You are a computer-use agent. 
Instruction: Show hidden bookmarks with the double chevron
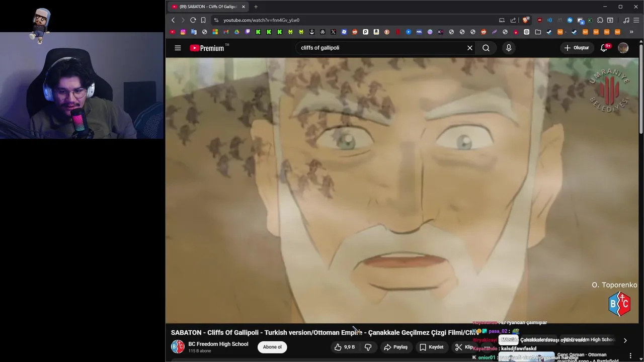(x=631, y=32)
